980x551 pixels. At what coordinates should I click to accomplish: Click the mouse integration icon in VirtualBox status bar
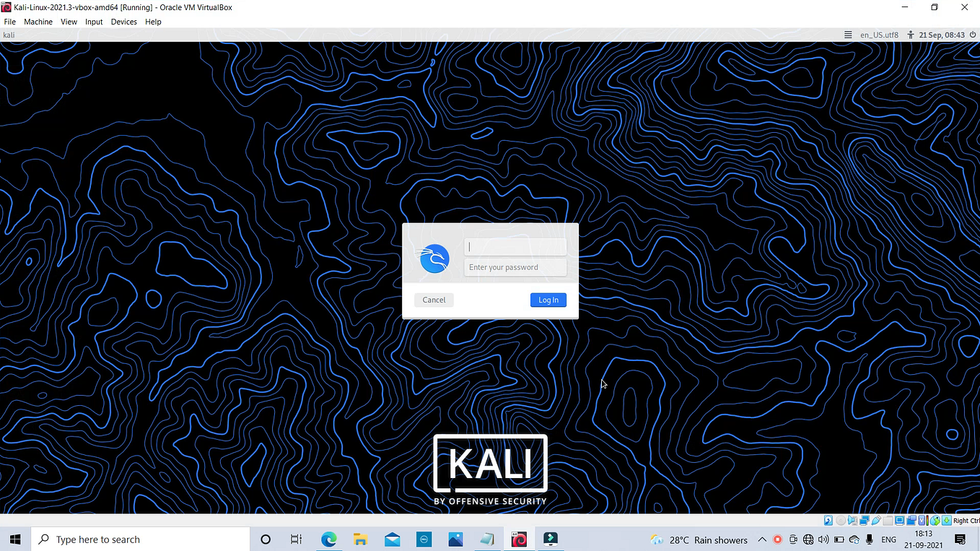coord(935,520)
